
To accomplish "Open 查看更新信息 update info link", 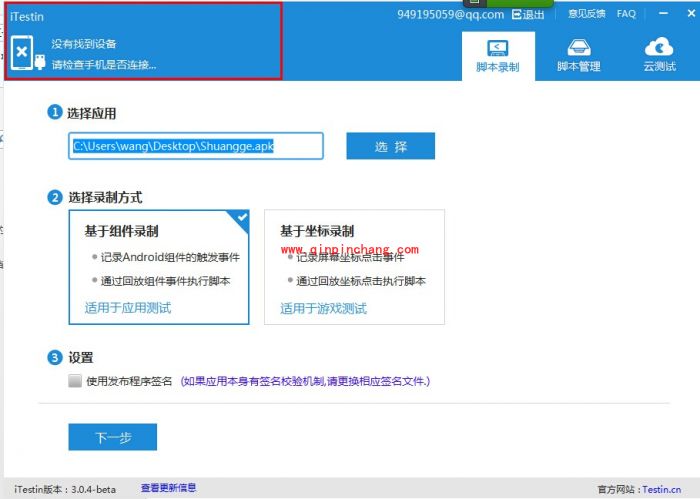I will point(169,488).
